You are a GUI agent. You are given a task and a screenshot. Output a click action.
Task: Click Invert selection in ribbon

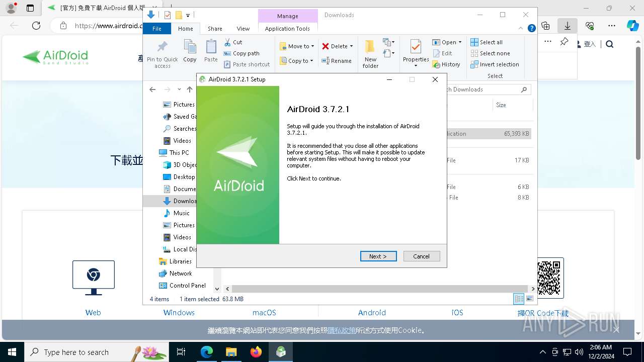click(x=495, y=64)
